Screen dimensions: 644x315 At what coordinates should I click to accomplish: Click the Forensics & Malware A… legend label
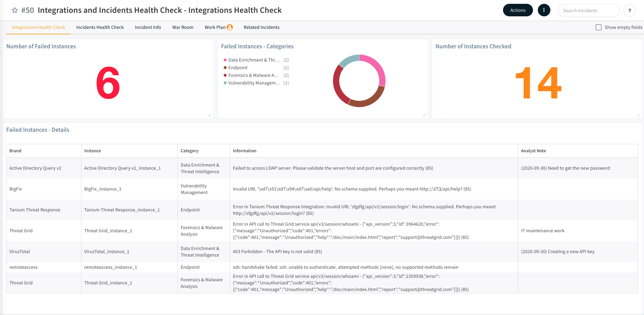tap(253, 75)
